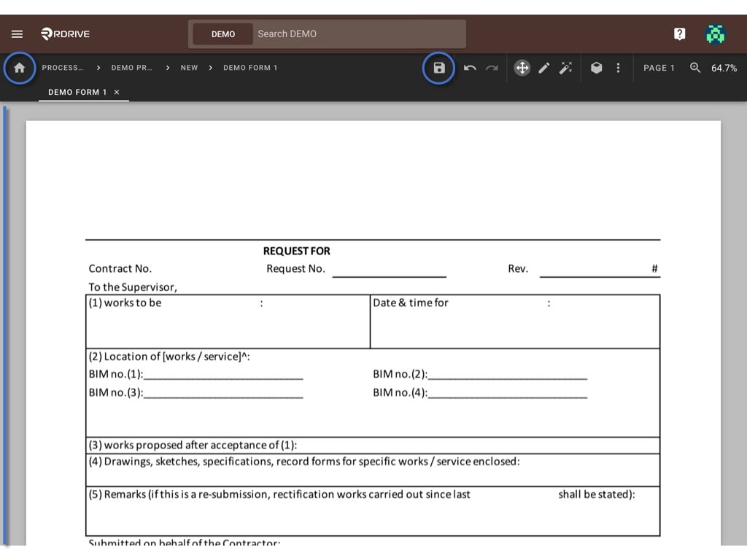Click the 'Date & time for' cell
The height and width of the screenshot is (560, 747).
click(515, 322)
